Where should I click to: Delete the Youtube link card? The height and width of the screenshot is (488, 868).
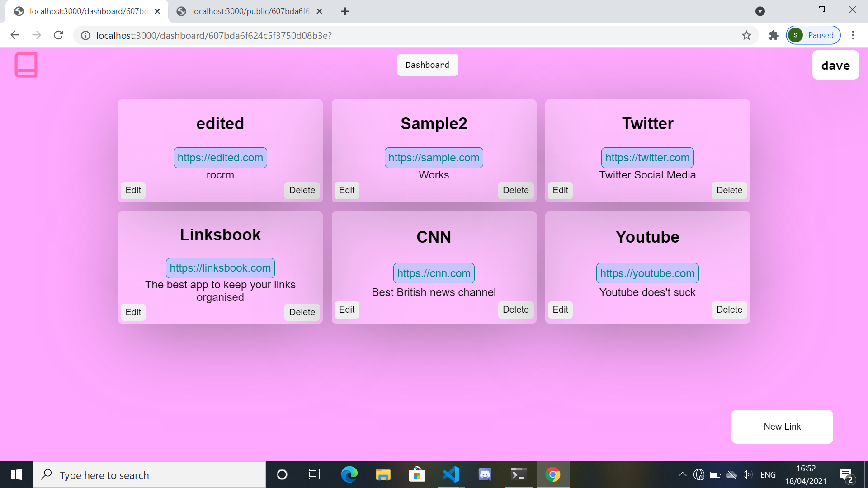(729, 310)
